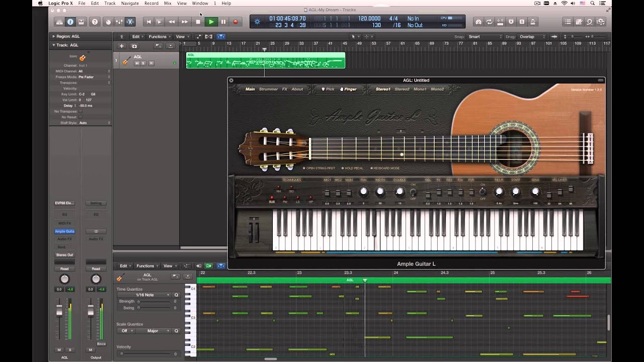The height and width of the screenshot is (362, 644).
Task: Pause playback with the Pause button
Action: pyautogui.click(x=223, y=22)
